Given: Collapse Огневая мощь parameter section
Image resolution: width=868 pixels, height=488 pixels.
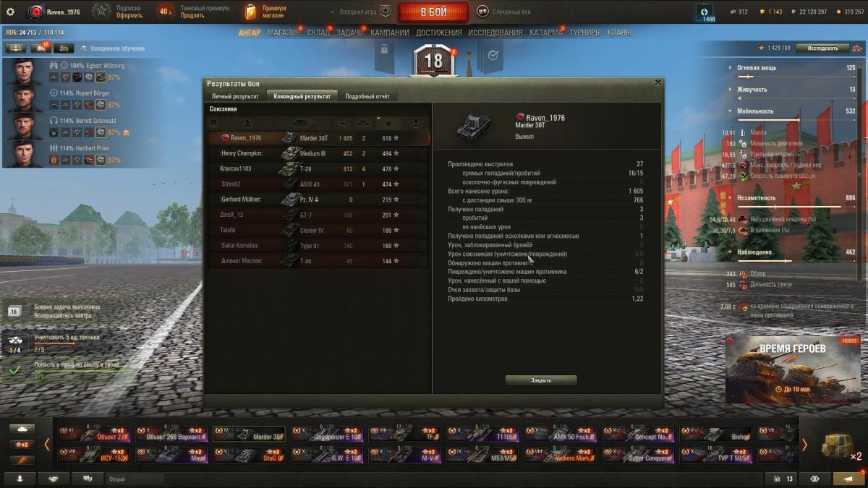Looking at the screenshot, I should click(730, 68).
